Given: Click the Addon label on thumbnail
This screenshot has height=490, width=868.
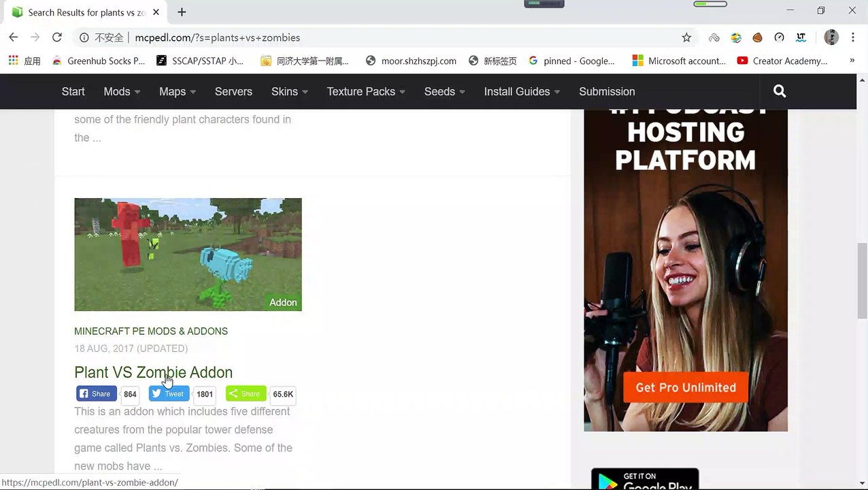Looking at the screenshot, I should (283, 302).
